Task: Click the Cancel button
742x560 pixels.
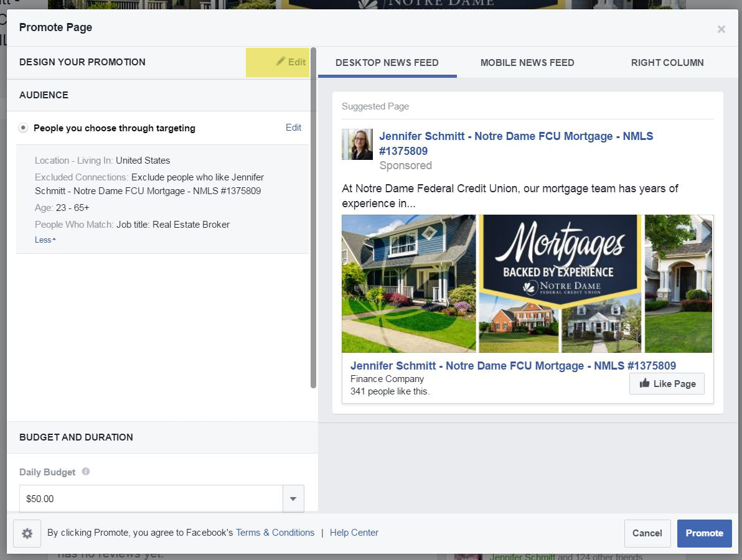Action: (x=647, y=533)
